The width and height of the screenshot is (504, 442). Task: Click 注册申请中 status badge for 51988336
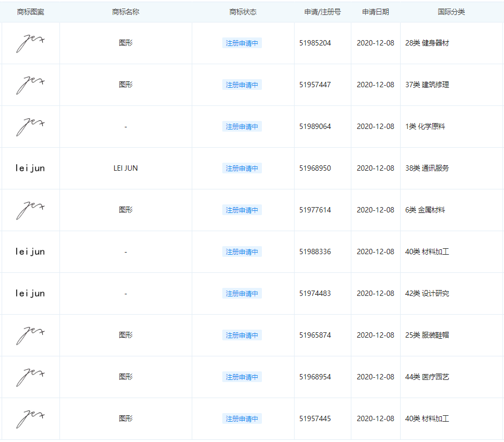pos(242,252)
